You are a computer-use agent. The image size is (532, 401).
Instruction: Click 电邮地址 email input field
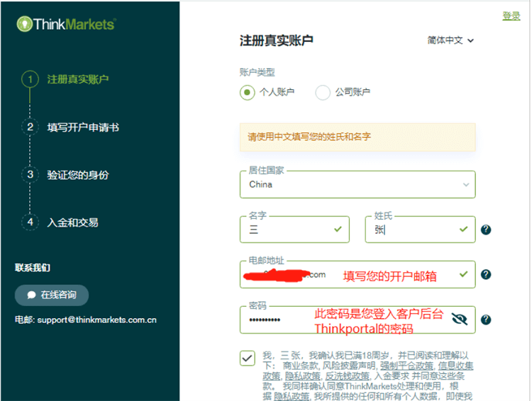click(358, 275)
